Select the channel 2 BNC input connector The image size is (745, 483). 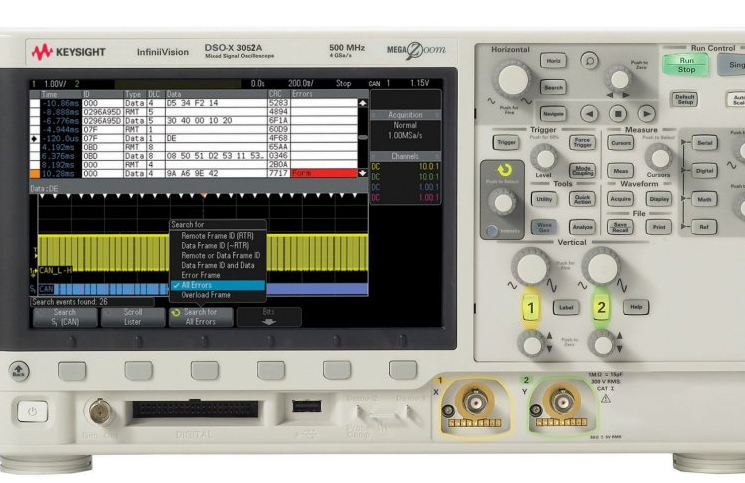[562, 402]
